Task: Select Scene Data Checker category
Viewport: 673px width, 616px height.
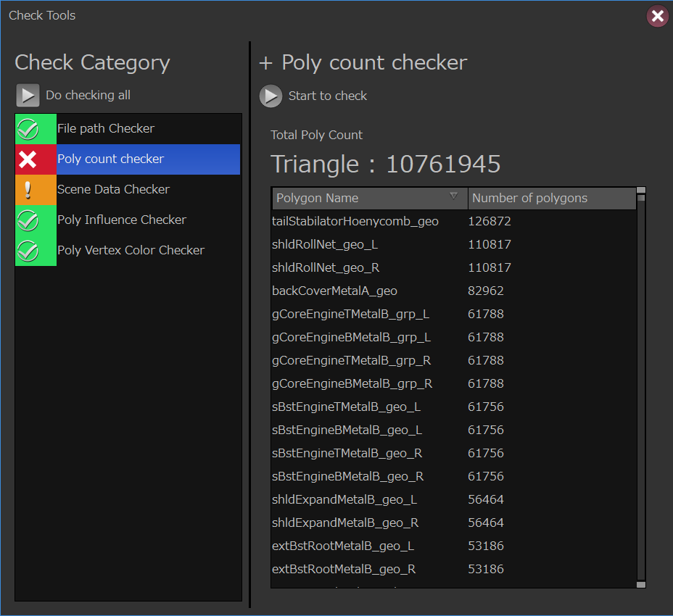Action: pos(113,190)
